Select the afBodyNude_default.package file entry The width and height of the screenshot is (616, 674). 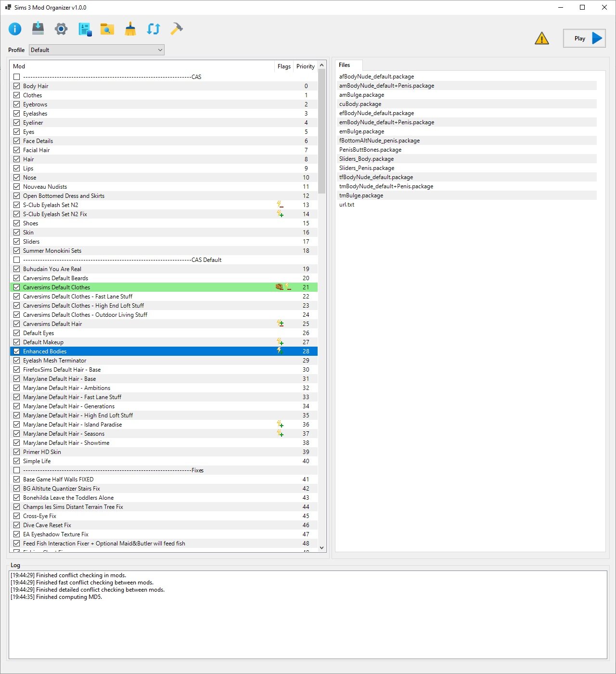click(376, 76)
